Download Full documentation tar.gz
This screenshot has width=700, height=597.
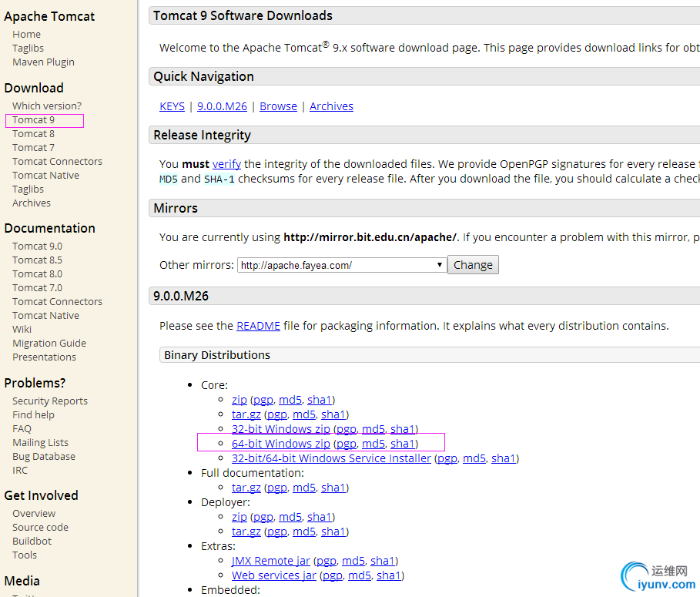pyautogui.click(x=246, y=488)
